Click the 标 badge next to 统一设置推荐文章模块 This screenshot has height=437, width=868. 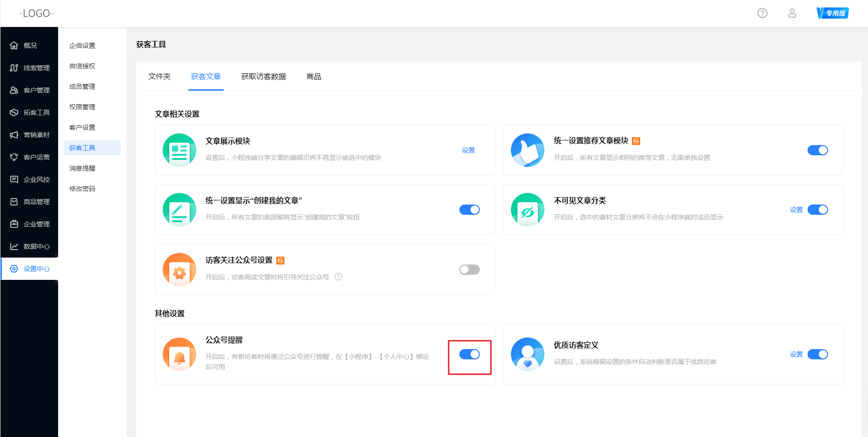(636, 141)
